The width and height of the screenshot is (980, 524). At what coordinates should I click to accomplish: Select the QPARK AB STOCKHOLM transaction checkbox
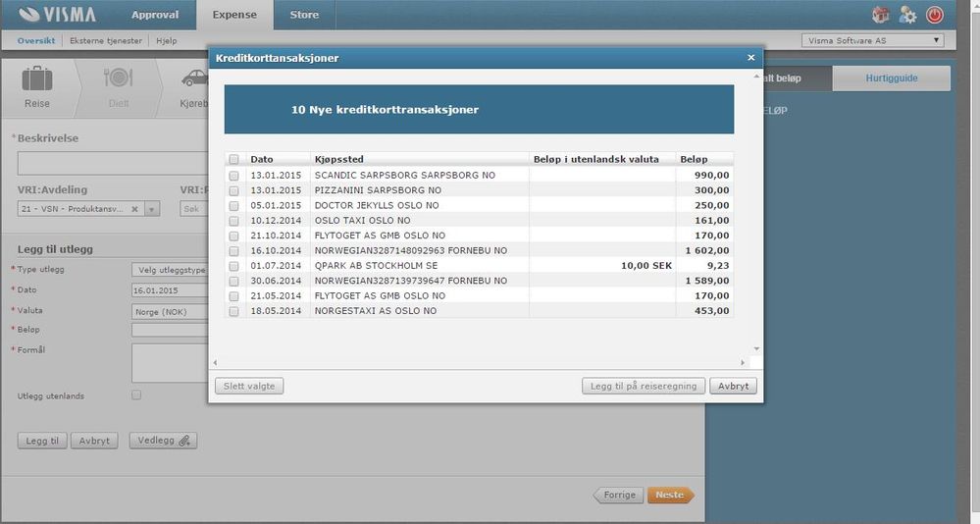click(x=233, y=266)
